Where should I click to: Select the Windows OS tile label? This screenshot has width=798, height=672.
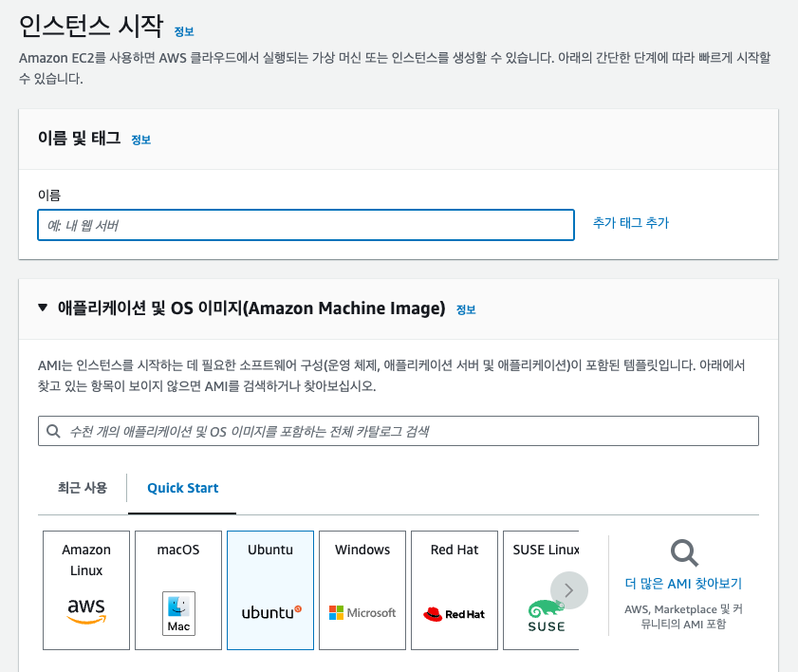click(362, 550)
